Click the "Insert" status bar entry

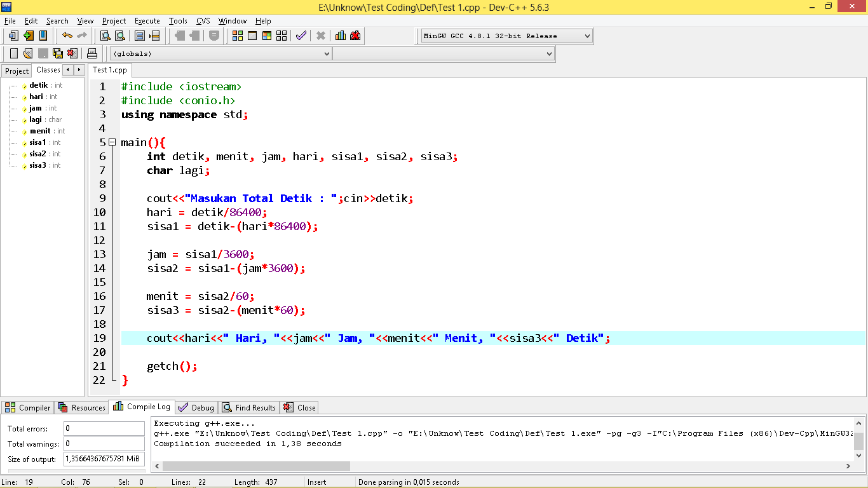(316, 482)
